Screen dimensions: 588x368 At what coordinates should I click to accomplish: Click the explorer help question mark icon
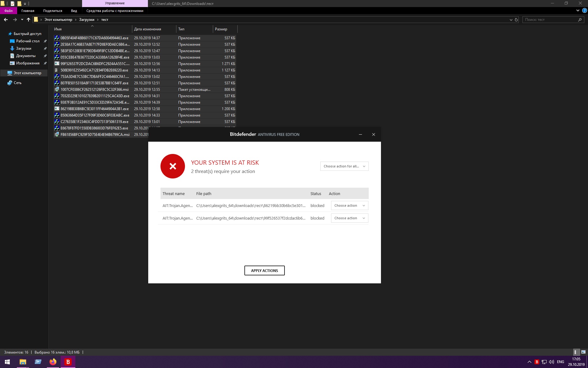(584, 11)
